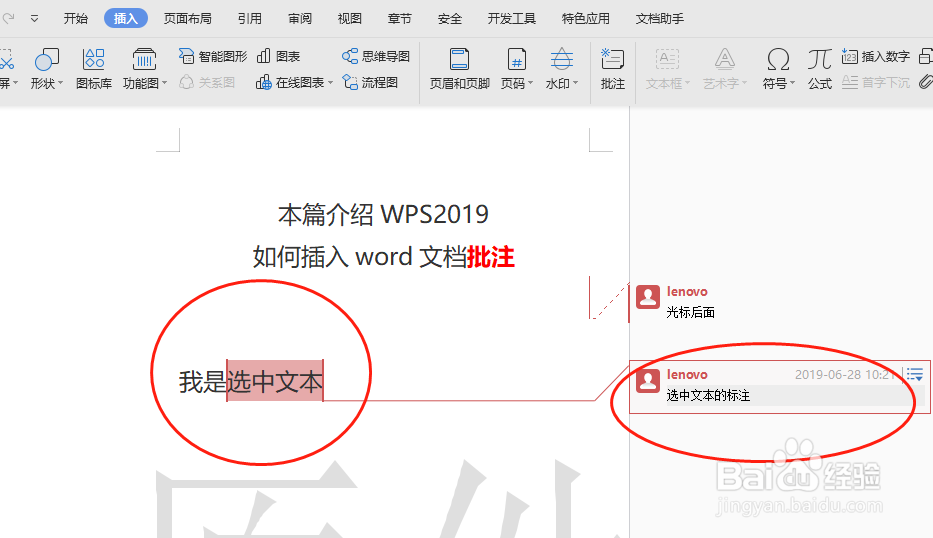
Task: Click the highlighted text 选中文本
Action: [275, 381]
